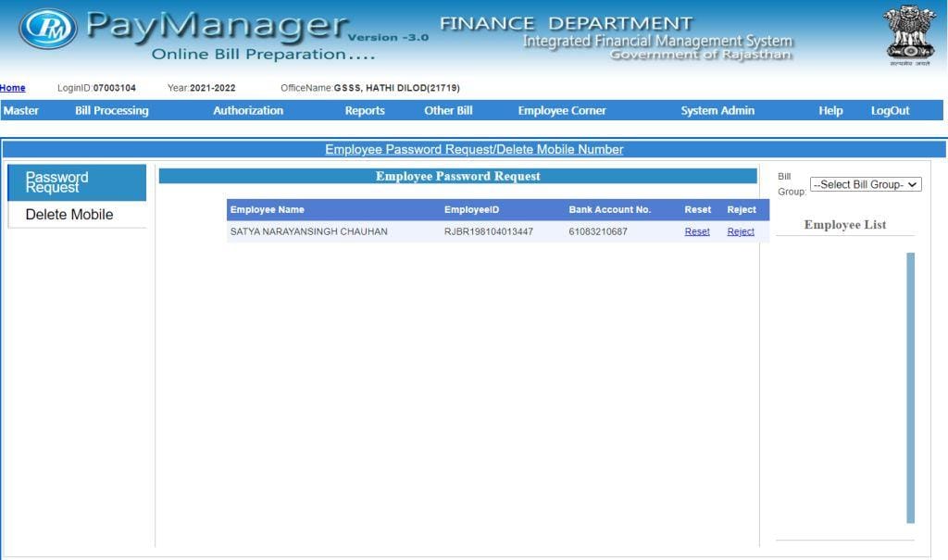This screenshot has height=560, width=948.
Task: Click the Reset column header
Action: (x=698, y=210)
